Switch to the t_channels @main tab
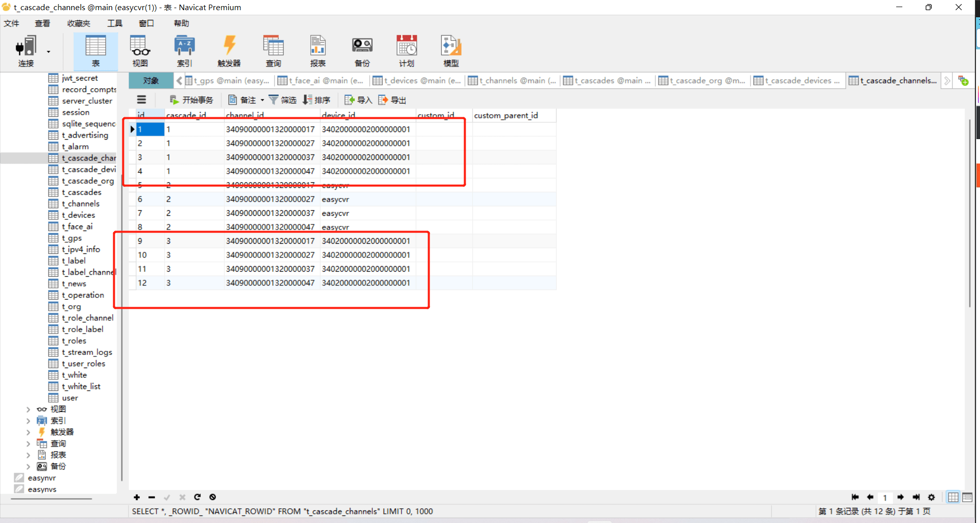980x523 pixels. point(512,81)
